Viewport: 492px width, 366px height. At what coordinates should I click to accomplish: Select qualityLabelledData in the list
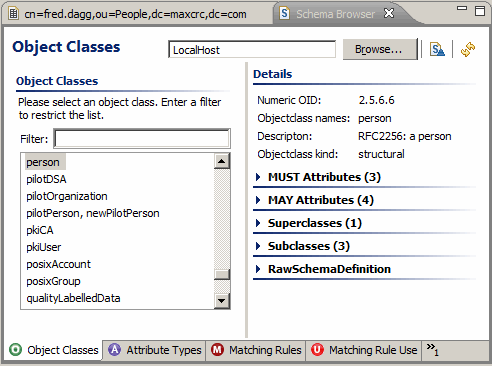[73, 298]
